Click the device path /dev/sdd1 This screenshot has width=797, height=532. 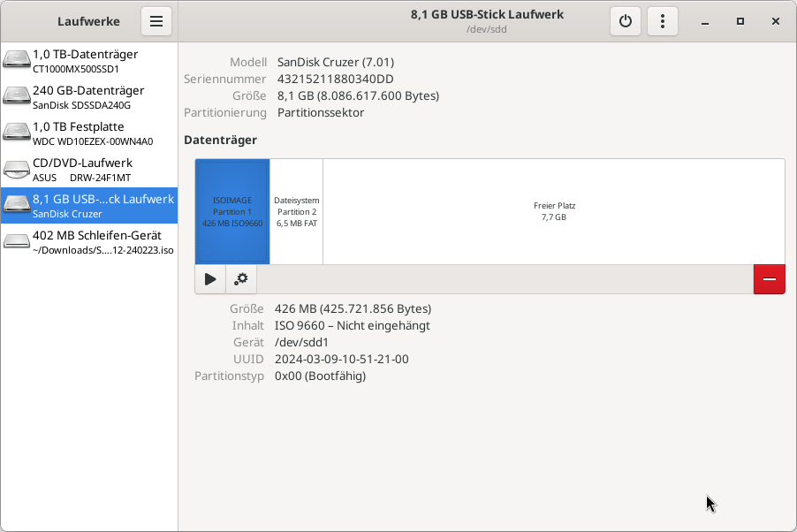(x=302, y=342)
